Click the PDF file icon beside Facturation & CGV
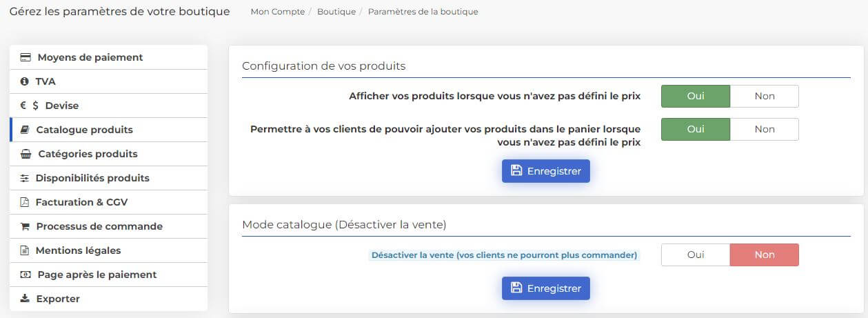Screen dimensions: 868x318 (25, 202)
